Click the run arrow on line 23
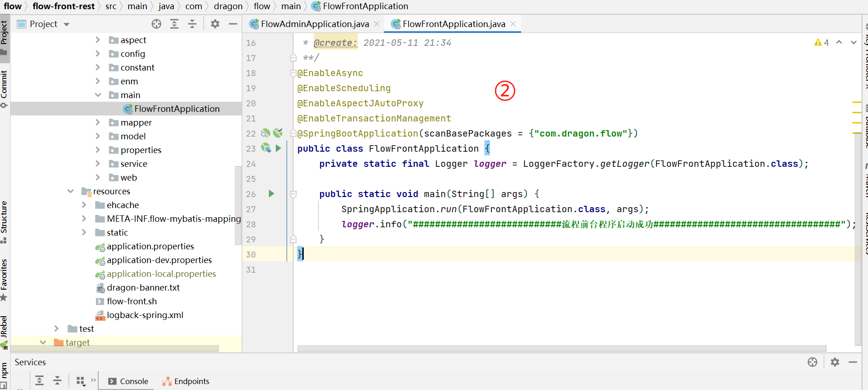Image resolution: width=868 pixels, height=390 pixels. (278, 148)
